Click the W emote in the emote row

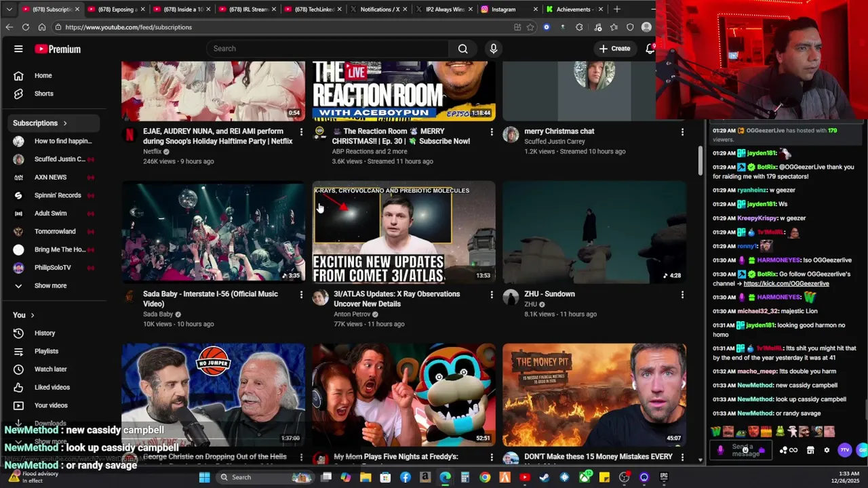[x=715, y=431]
